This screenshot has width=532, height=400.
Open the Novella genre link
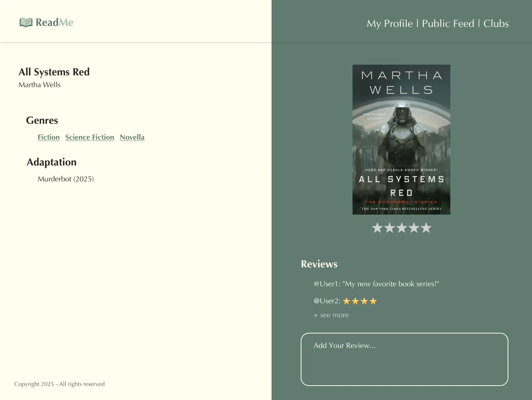tap(132, 137)
